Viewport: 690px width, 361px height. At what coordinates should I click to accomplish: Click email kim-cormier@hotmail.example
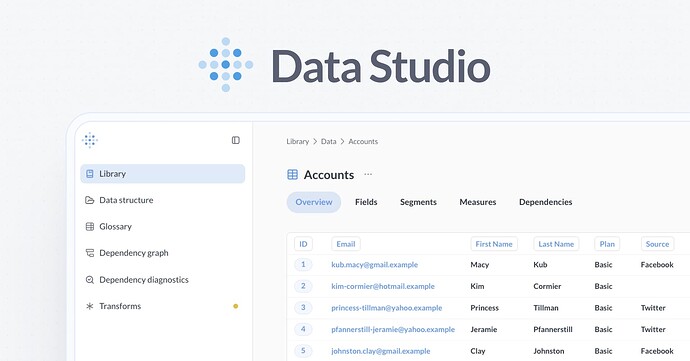click(383, 286)
